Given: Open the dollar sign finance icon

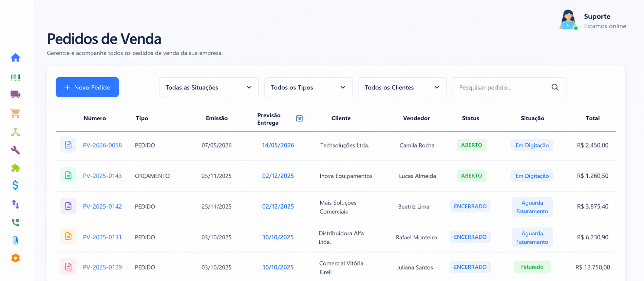Looking at the screenshot, I should [16, 185].
